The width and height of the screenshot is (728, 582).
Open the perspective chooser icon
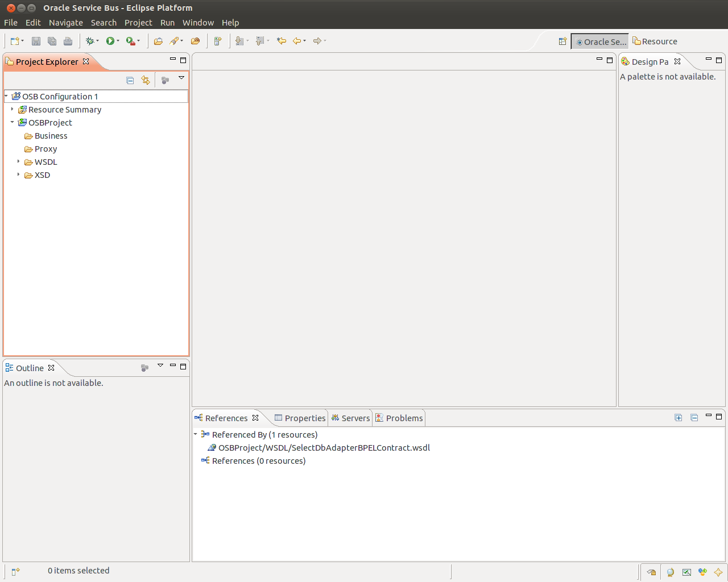click(x=562, y=41)
